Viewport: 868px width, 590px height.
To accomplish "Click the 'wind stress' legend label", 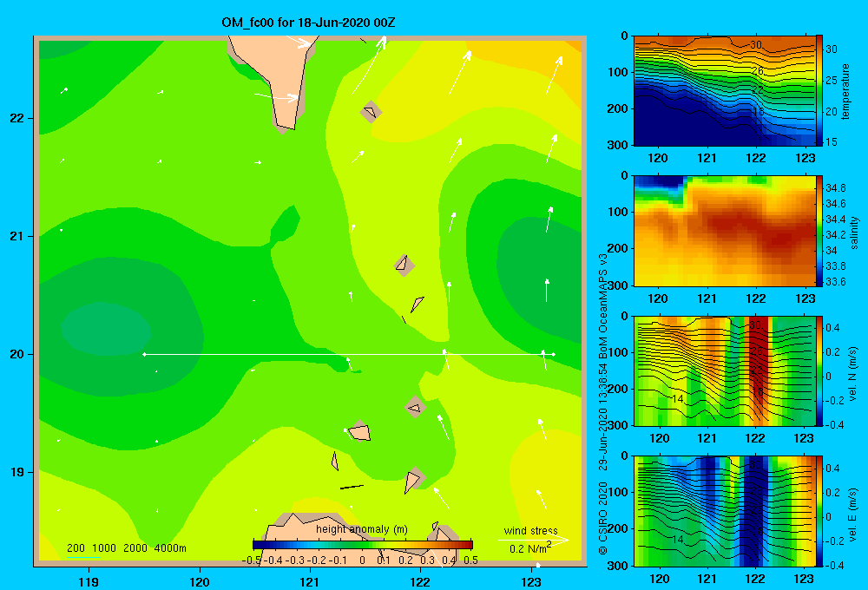I will (x=531, y=530).
